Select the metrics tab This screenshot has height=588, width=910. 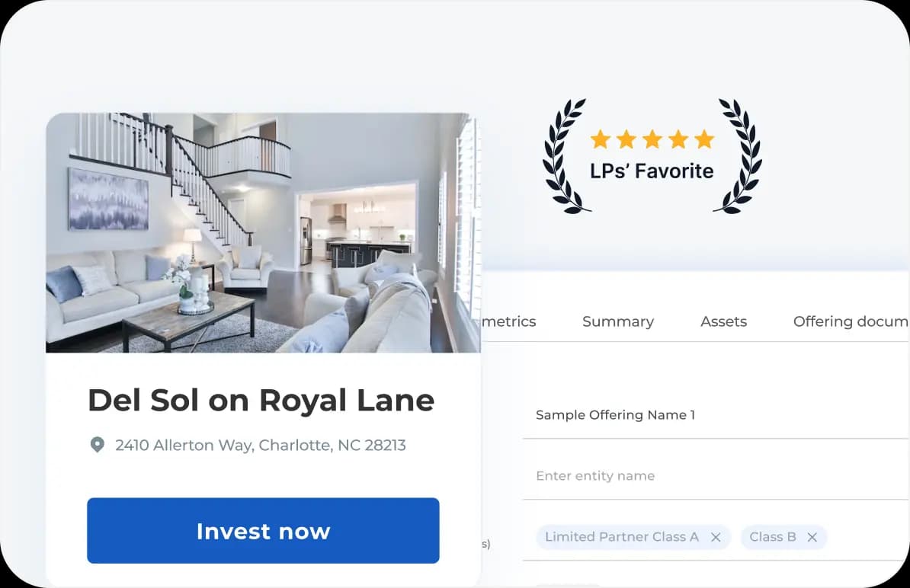click(x=508, y=321)
